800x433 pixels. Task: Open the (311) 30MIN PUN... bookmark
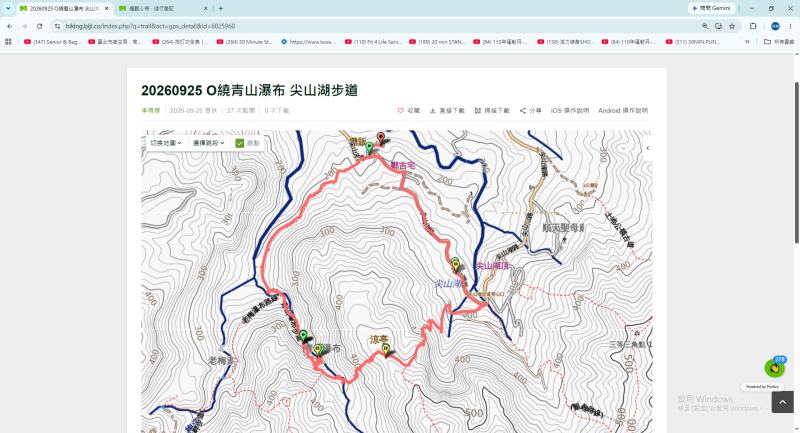click(x=693, y=42)
